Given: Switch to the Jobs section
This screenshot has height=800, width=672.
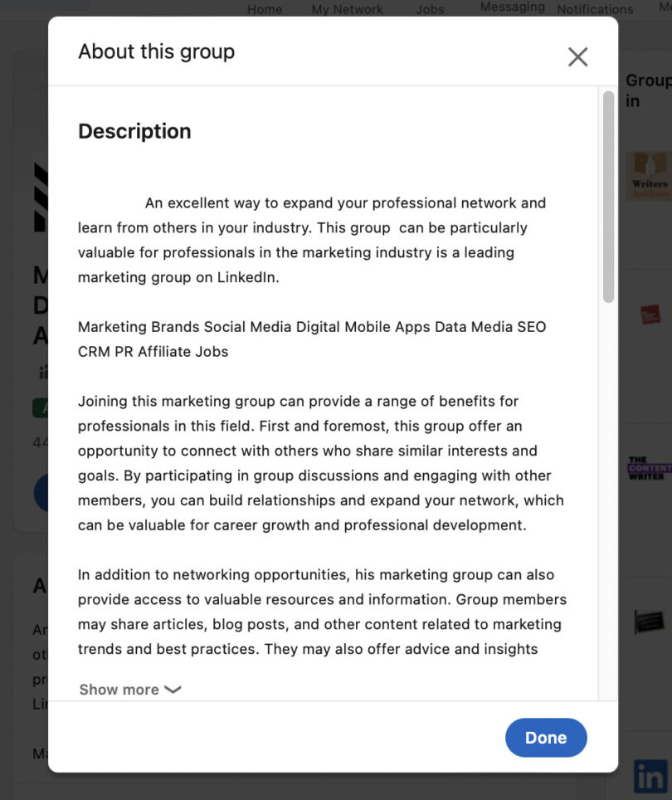Looking at the screenshot, I should 430,9.
